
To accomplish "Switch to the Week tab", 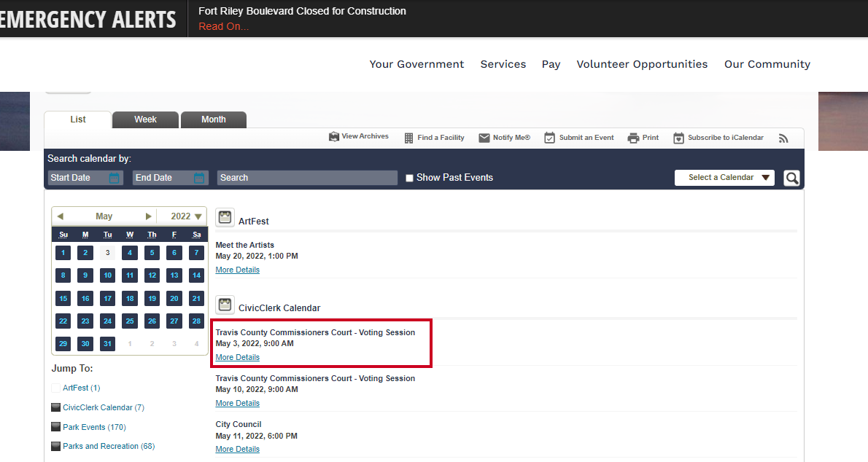I will pyautogui.click(x=146, y=120).
